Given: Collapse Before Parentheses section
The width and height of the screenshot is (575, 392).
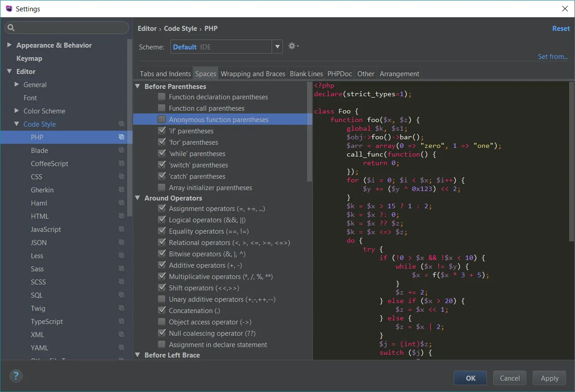Looking at the screenshot, I should pos(138,86).
